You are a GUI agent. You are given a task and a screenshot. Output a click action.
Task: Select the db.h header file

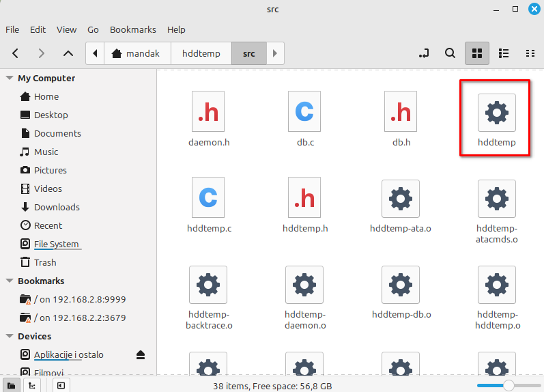[x=401, y=119]
